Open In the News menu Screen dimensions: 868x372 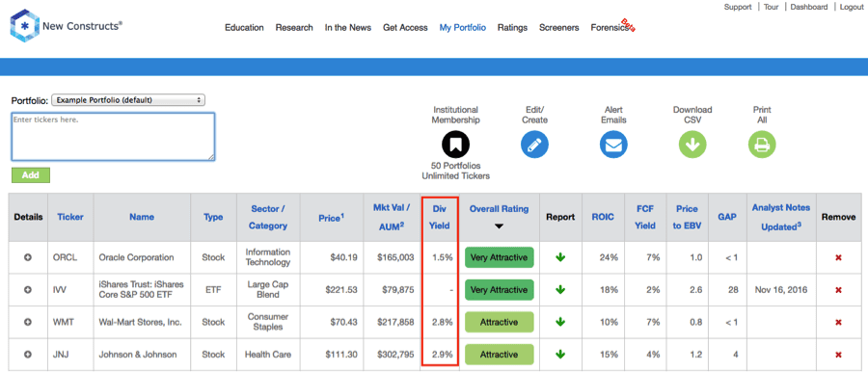[x=347, y=28]
